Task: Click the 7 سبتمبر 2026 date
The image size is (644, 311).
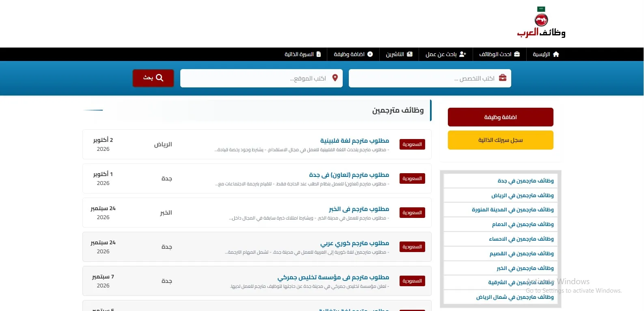Action: click(103, 281)
